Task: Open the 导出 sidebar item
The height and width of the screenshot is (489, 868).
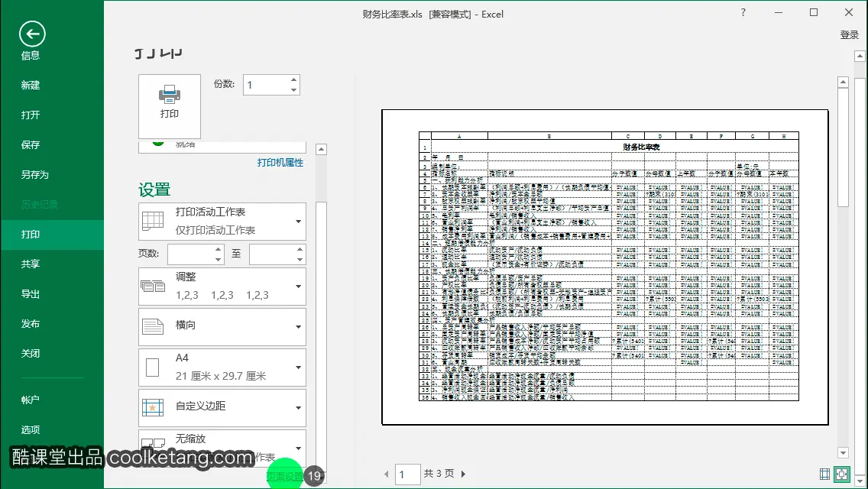Action: pyautogui.click(x=31, y=294)
